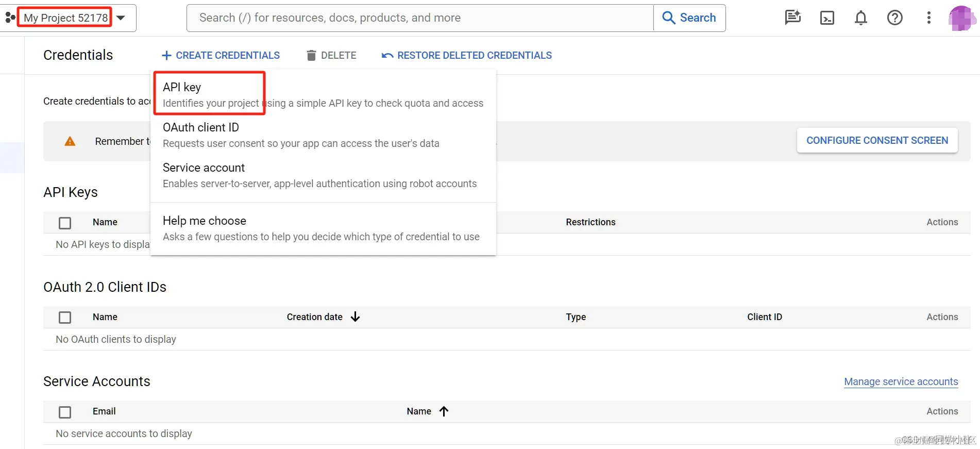Click the Search magnifier button
The image size is (980, 449).
click(x=689, y=18)
